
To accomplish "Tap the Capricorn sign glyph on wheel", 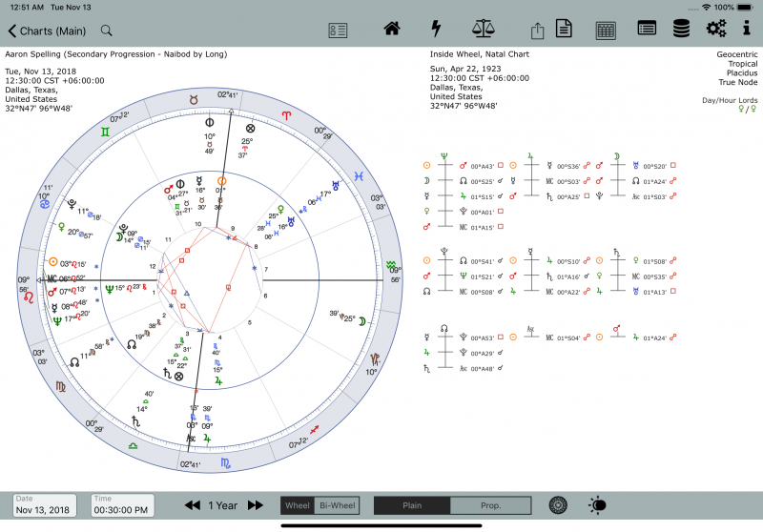I will 375,359.
